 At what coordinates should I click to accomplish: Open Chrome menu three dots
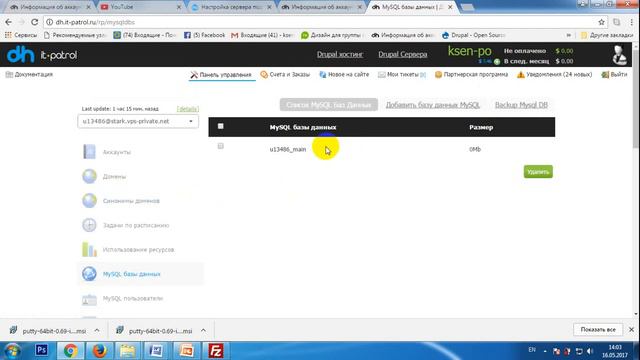(x=631, y=22)
